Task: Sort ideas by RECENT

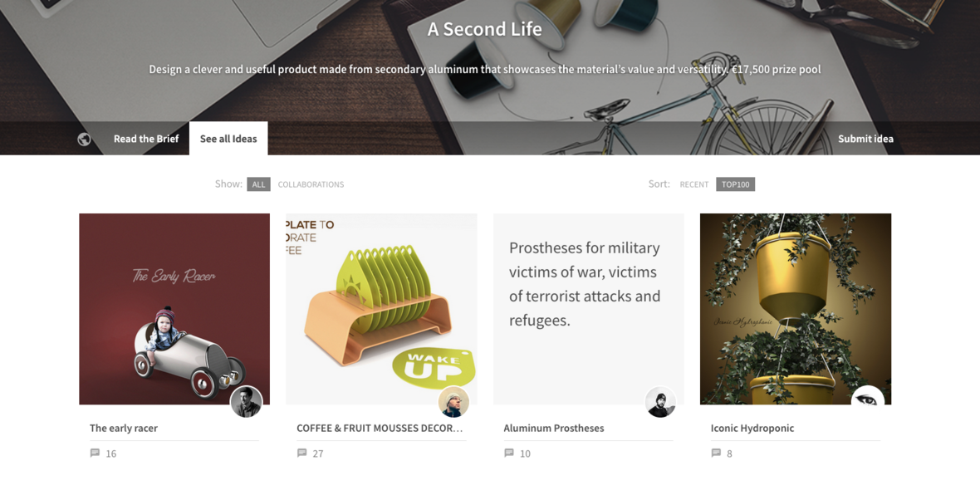Action: (x=694, y=184)
